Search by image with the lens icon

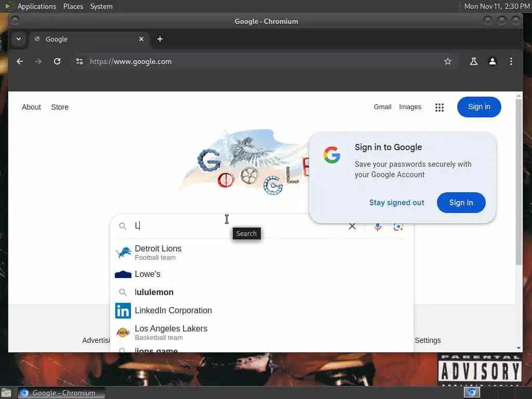pyautogui.click(x=398, y=227)
